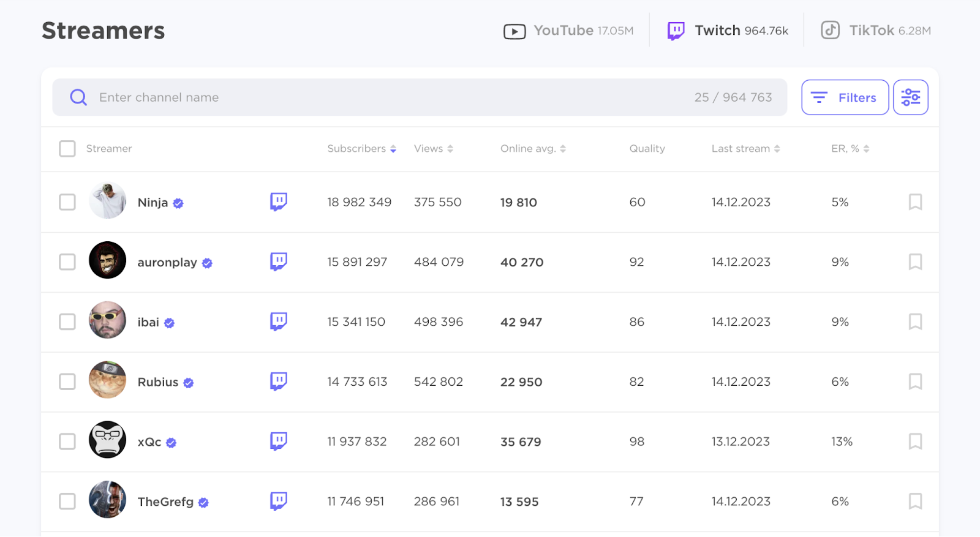Image resolution: width=980 pixels, height=537 pixels.
Task: Save xQc using the bookmark icon
Action: point(915,441)
